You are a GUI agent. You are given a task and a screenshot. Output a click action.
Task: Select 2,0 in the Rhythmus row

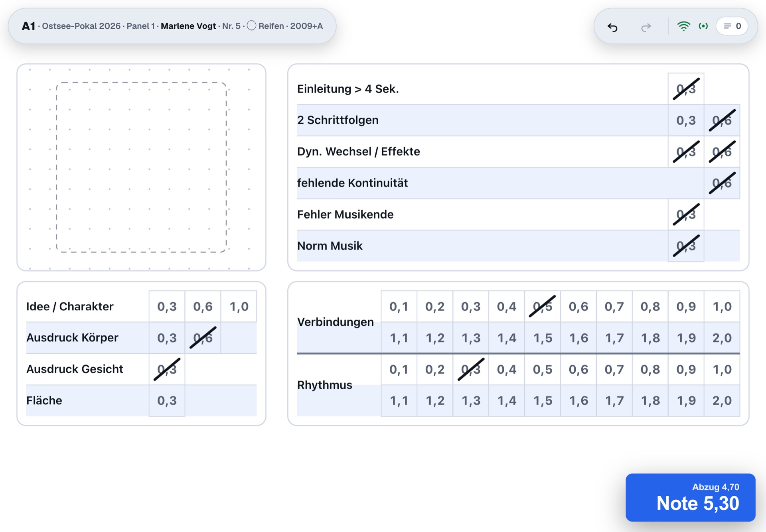pos(722,400)
